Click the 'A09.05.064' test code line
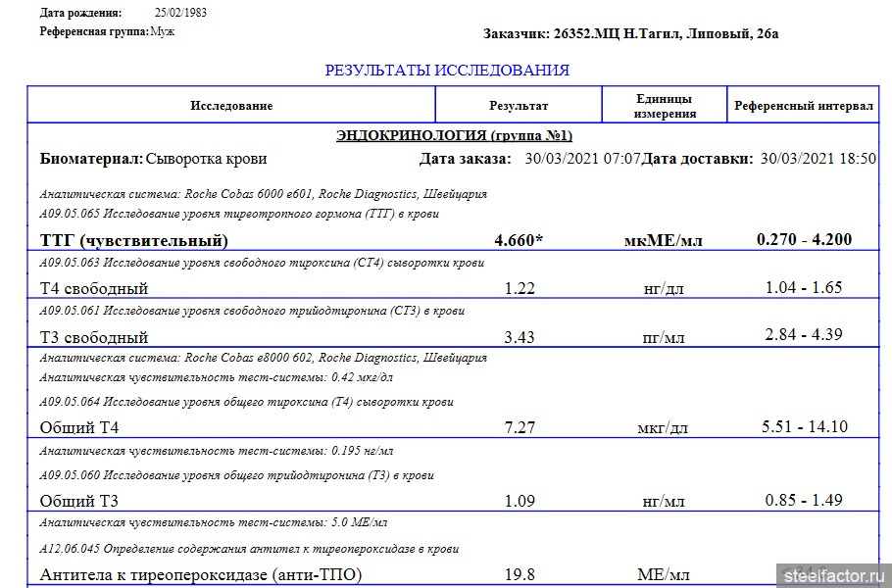This screenshot has width=892, height=588. click(x=246, y=402)
